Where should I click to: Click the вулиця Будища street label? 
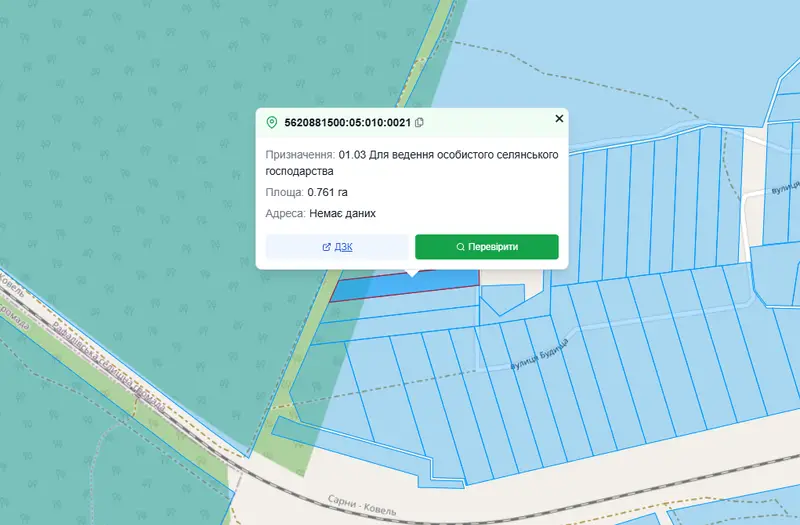[539, 355]
